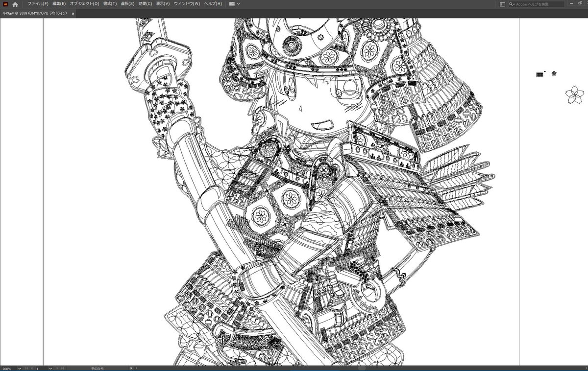Open the オブジェクト(O) menu
The height and width of the screenshot is (371, 588).
84,4
